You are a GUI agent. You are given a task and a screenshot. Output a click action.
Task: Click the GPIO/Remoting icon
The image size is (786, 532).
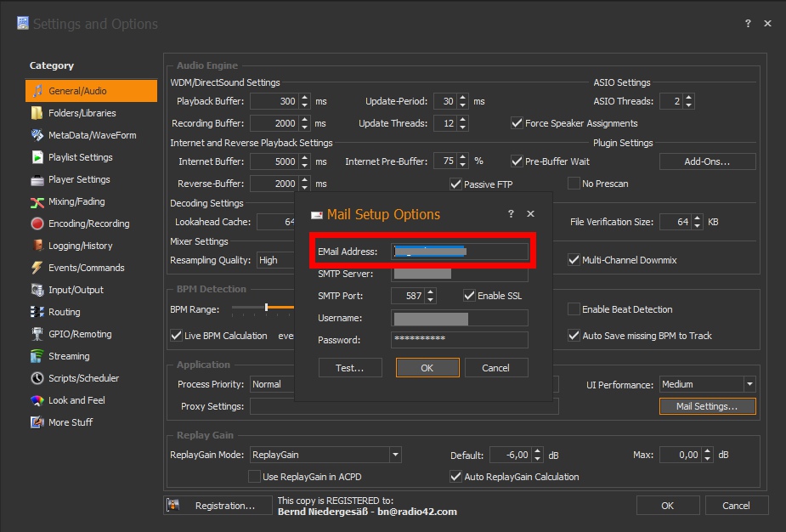point(37,334)
